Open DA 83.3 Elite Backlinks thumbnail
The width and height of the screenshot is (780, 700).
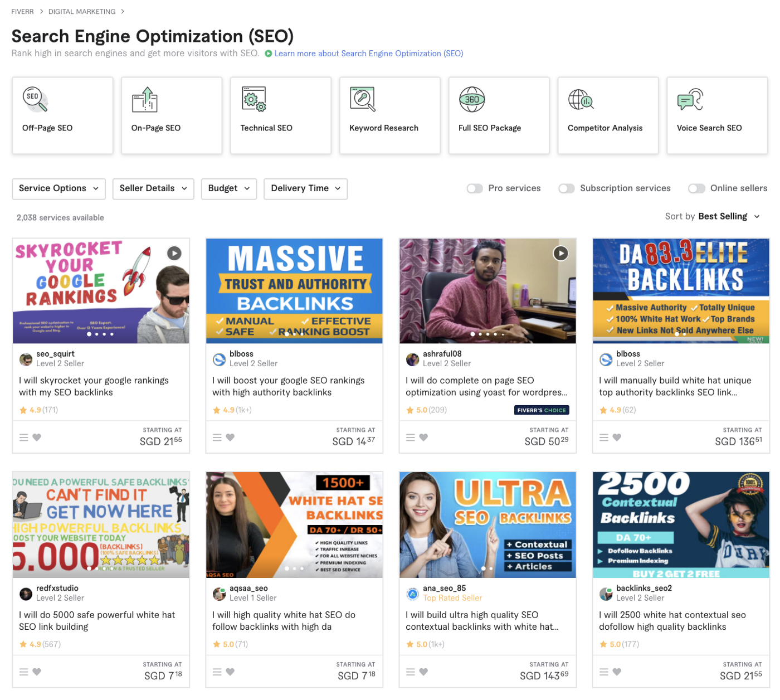point(681,291)
